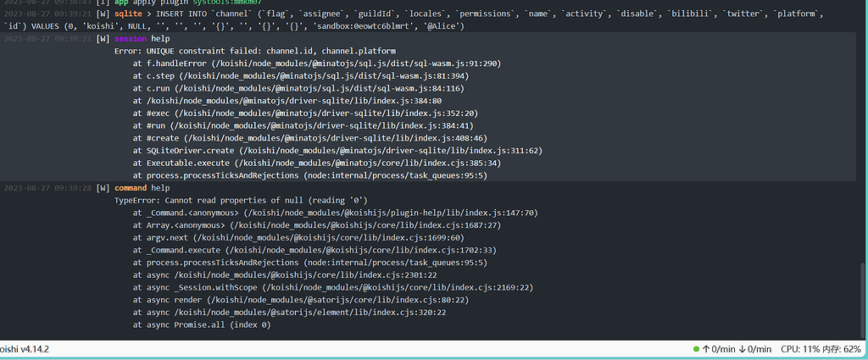Image resolution: width=868 pixels, height=360 pixels.
Task: Click the f.handleError stack trace line
Action: [317, 64]
